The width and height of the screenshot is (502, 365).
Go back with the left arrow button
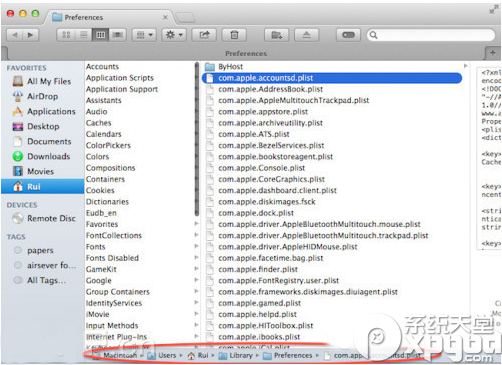click(15, 35)
